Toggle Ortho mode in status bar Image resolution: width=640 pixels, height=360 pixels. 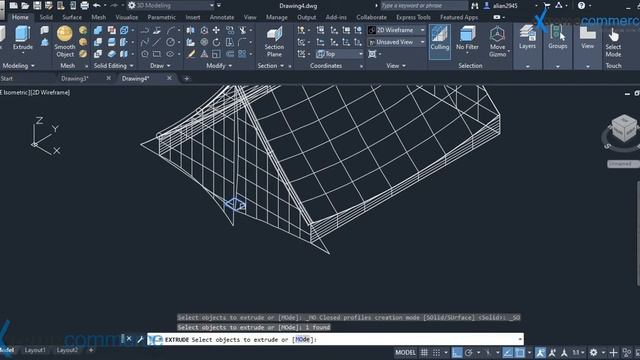tap(457, 353)
